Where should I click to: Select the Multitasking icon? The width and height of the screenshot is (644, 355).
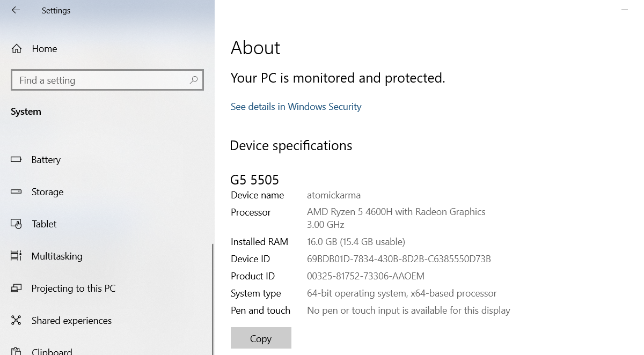pyautogui.click(x=16, y=256)
